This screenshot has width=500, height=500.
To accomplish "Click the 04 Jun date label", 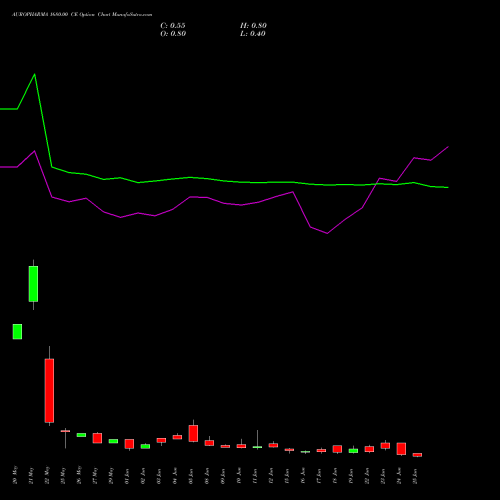I will click(175, 476).
